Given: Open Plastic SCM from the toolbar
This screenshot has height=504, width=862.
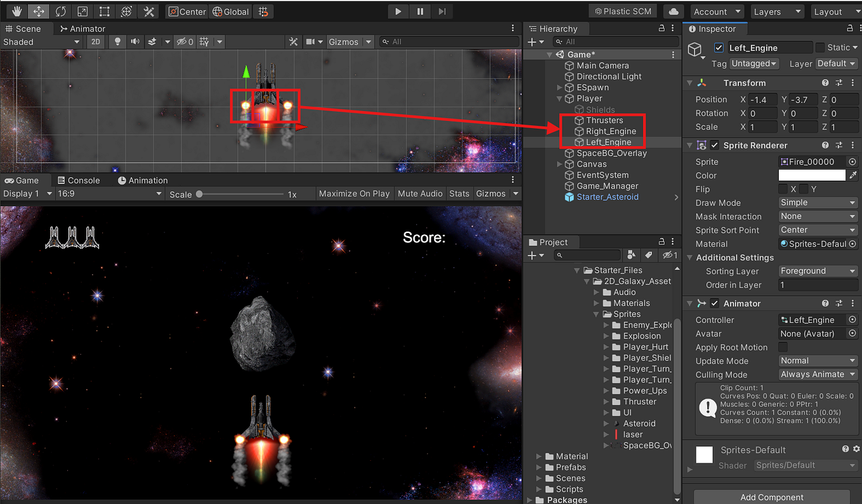Looking at the screenshot, I should [623, 10].
